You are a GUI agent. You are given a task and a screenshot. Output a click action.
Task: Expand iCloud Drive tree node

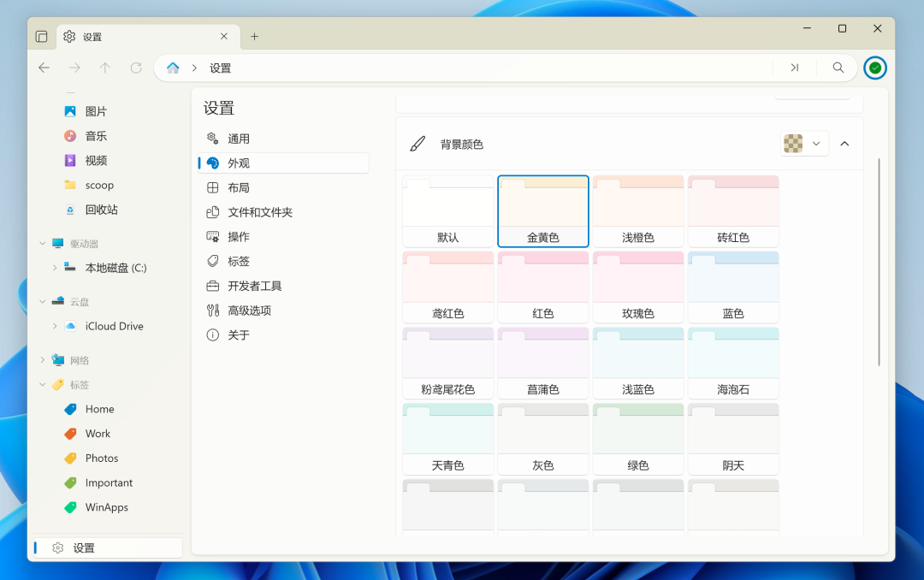[55, 326]
